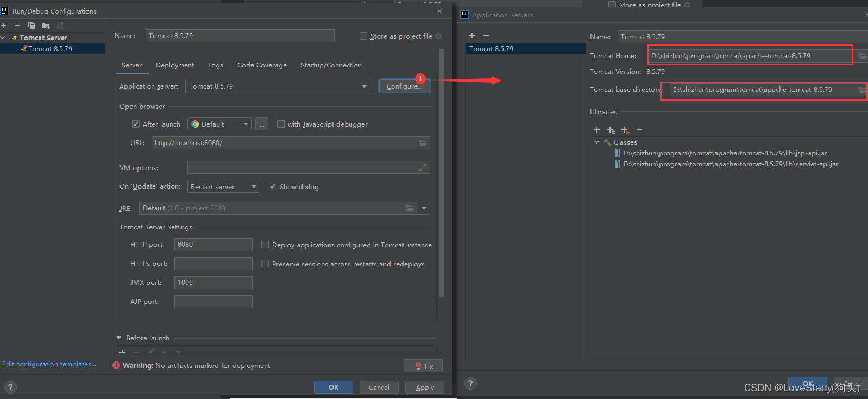Add new run configuration with plus icon
Viewport: 868px width, 399px height.
pyautogui.click(x=3, y=26)
